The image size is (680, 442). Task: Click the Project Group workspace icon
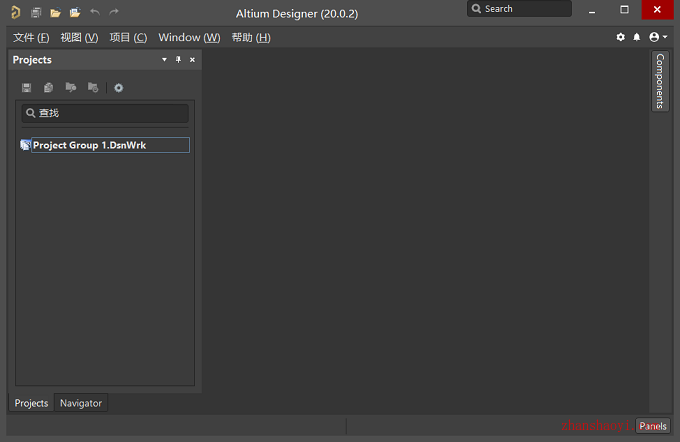pos(26,145)
